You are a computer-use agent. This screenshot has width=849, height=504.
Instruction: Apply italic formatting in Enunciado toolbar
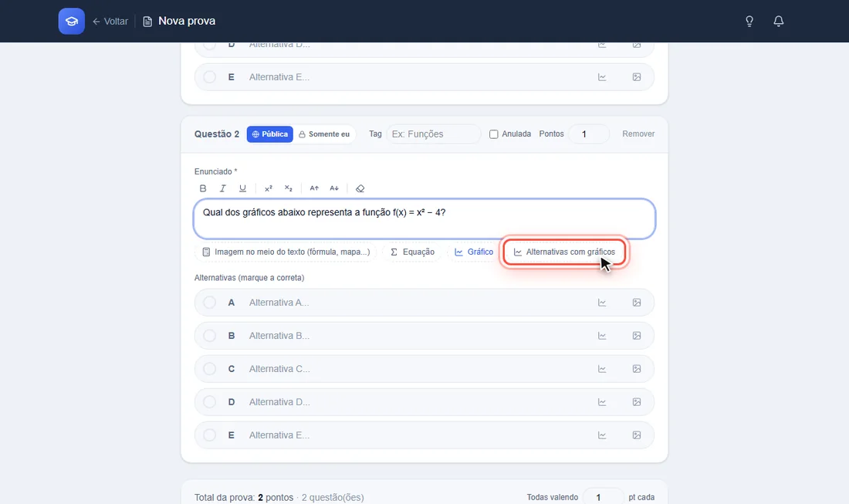[x=222, y=188]
